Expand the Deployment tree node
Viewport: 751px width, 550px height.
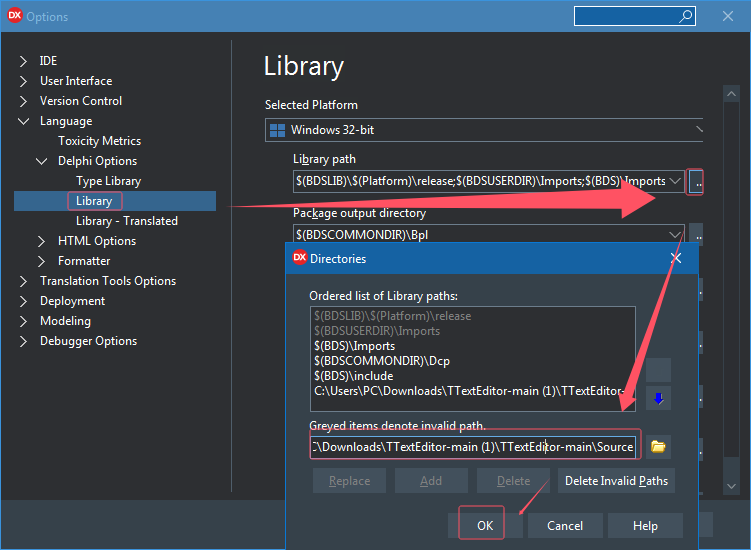point(23,301)
